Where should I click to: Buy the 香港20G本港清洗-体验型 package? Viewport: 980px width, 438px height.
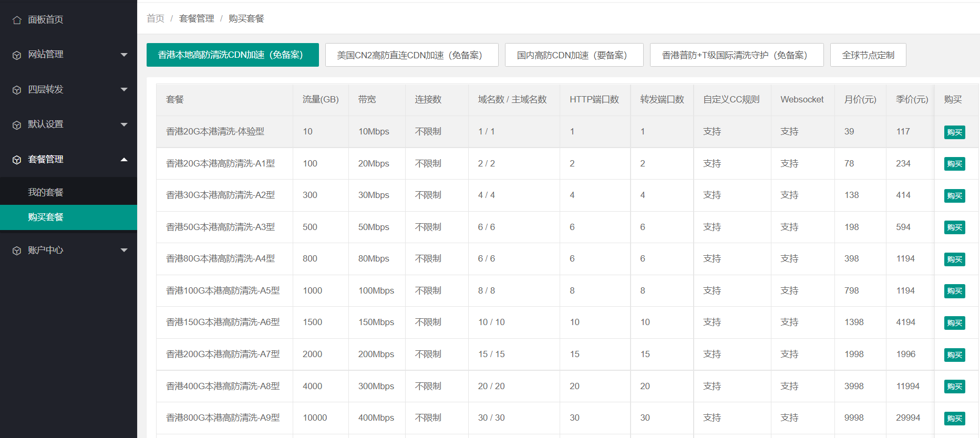tap(954, 132)
